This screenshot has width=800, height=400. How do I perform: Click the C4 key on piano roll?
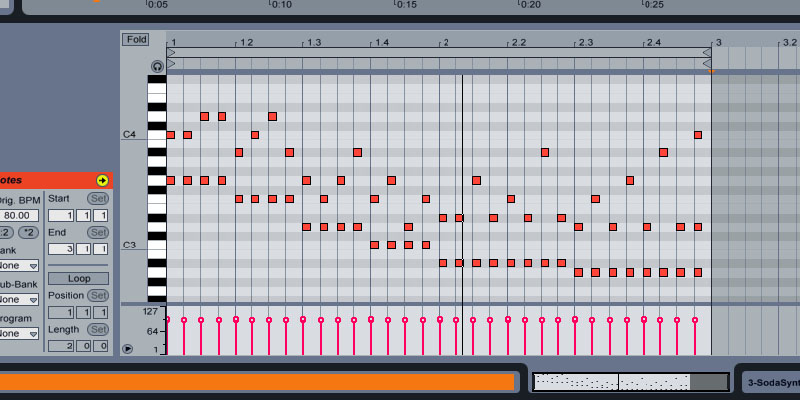point(157,135)
